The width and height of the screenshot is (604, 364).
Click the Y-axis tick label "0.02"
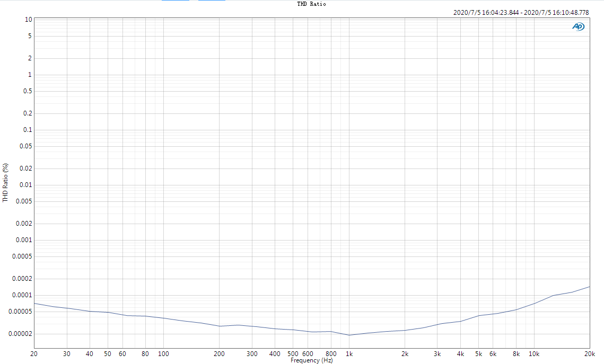[26, 168]
